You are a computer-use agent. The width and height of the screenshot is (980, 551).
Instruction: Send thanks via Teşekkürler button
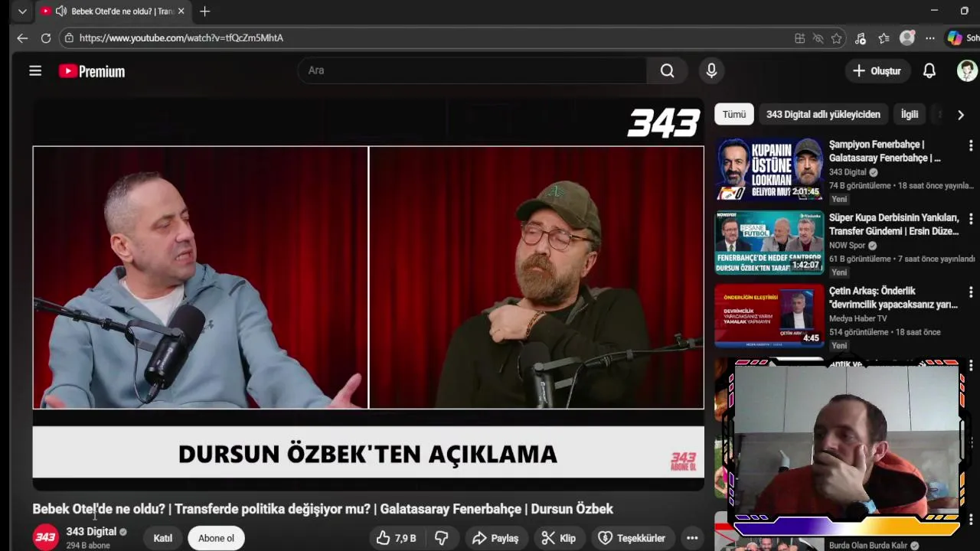point(632,538)
